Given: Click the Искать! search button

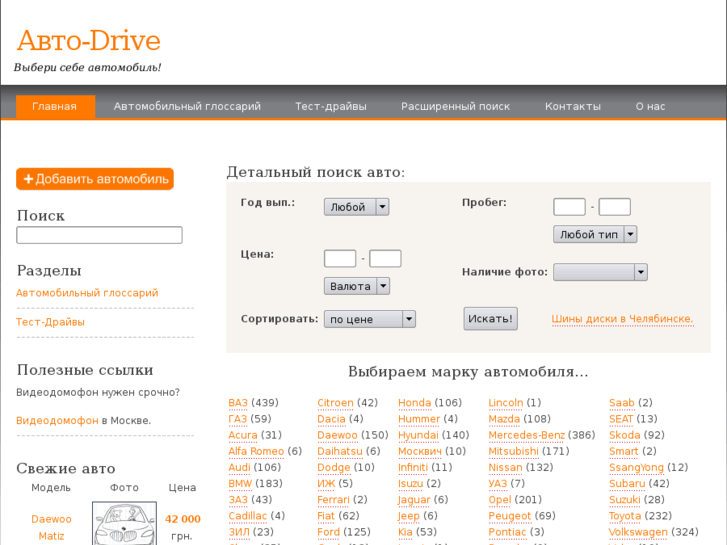Looking at the screenshot, I should click(491, 319).
